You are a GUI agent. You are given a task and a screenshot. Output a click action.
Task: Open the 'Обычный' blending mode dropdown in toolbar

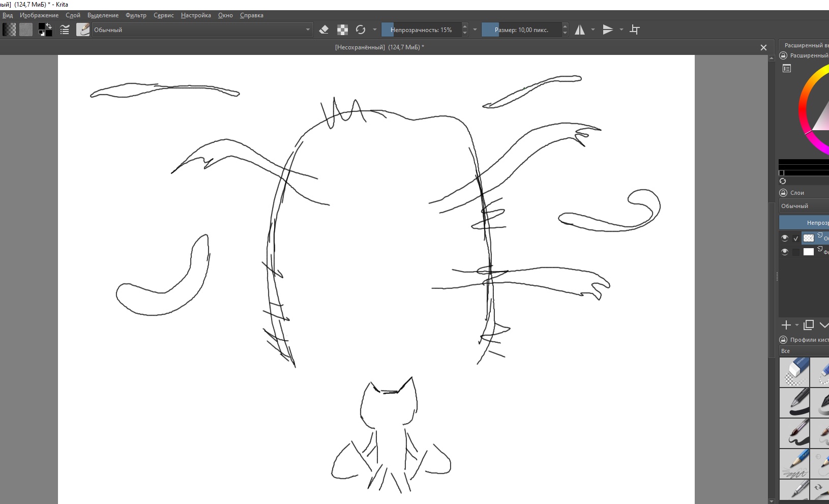click(x=202, y=30)
